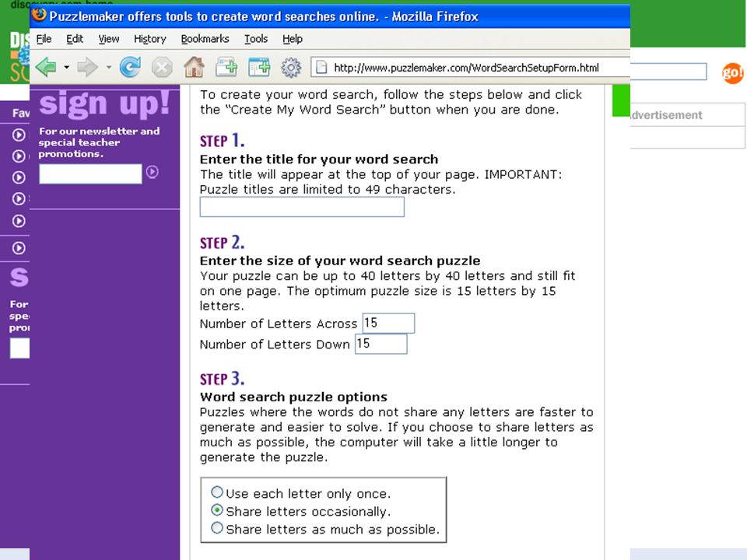747x560 pixels.
Task: Click the Stop loading icon
Action: (162, 67)
